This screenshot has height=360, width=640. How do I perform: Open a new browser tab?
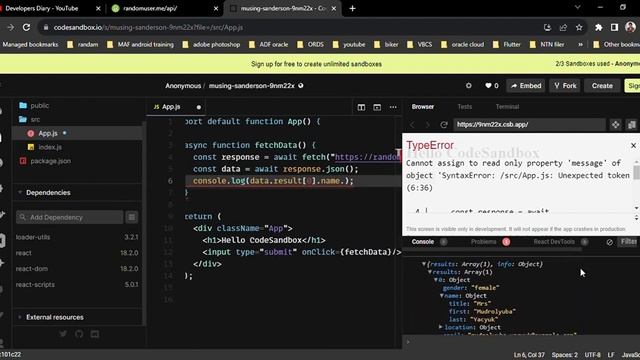(x=352, y=8)
